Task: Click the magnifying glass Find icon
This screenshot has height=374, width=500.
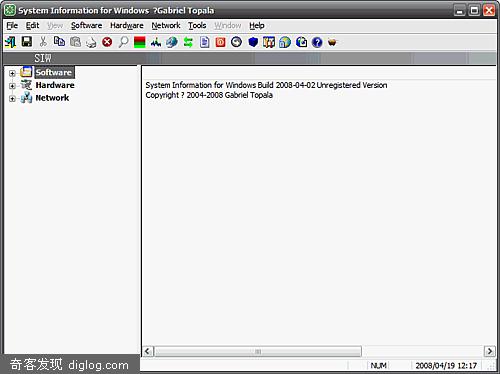Action: [123, 42]
